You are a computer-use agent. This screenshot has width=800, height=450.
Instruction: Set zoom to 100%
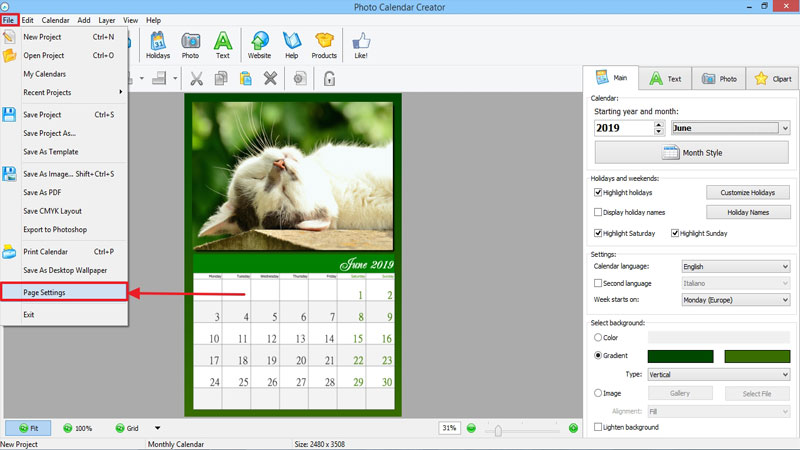[78, 428]
